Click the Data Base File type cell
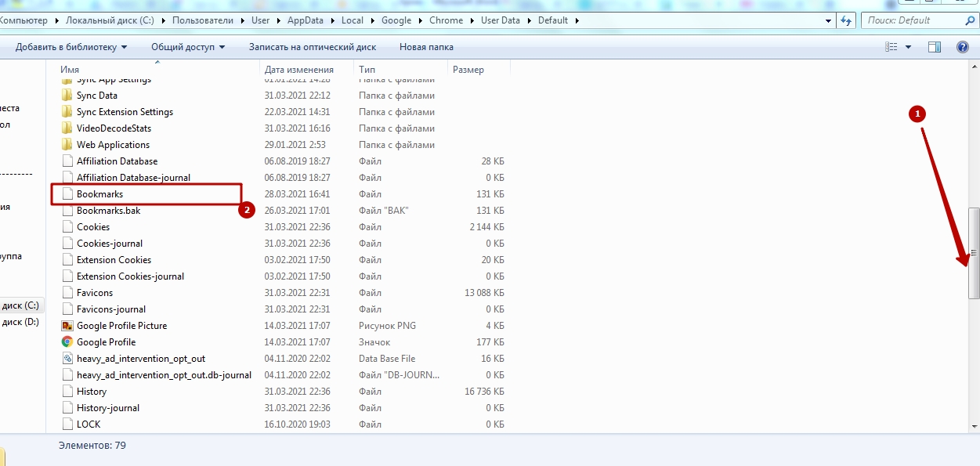The height and width of the screenshot is (466, 980). [387, 359]
